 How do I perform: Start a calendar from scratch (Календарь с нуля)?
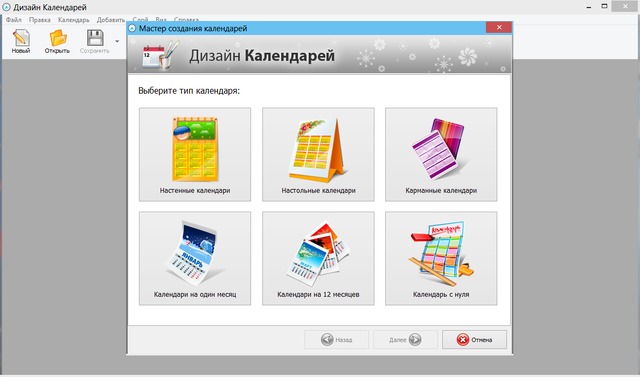tap(441, 258)
